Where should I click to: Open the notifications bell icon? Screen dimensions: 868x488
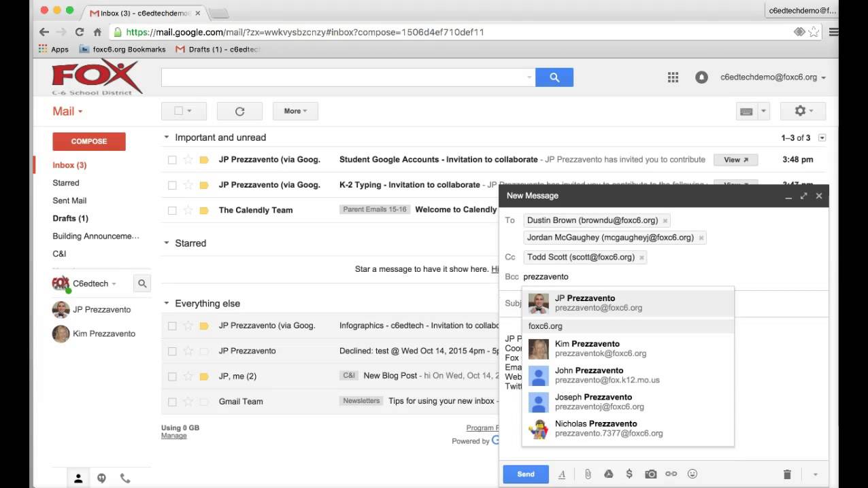click(x=701, y=77)
